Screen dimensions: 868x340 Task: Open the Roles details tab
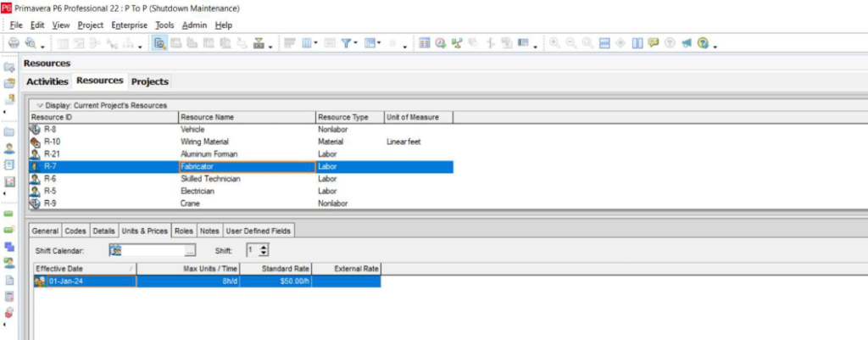184,231
